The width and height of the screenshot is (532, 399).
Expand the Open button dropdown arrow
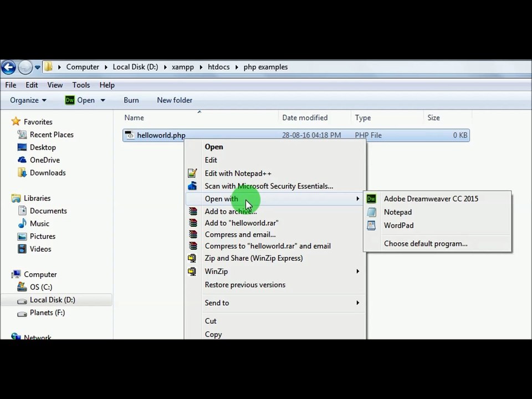pos(103,100)
